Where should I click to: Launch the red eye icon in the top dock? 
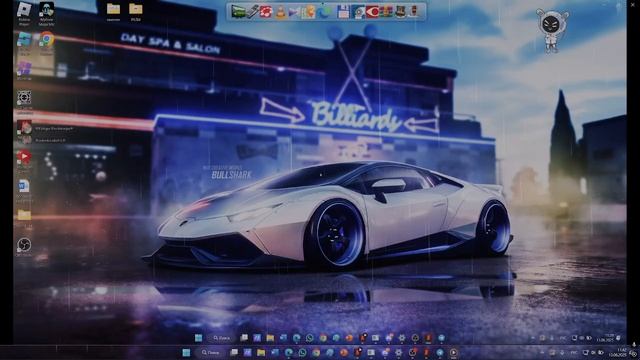pyautogui.click(x=372, y=11)
